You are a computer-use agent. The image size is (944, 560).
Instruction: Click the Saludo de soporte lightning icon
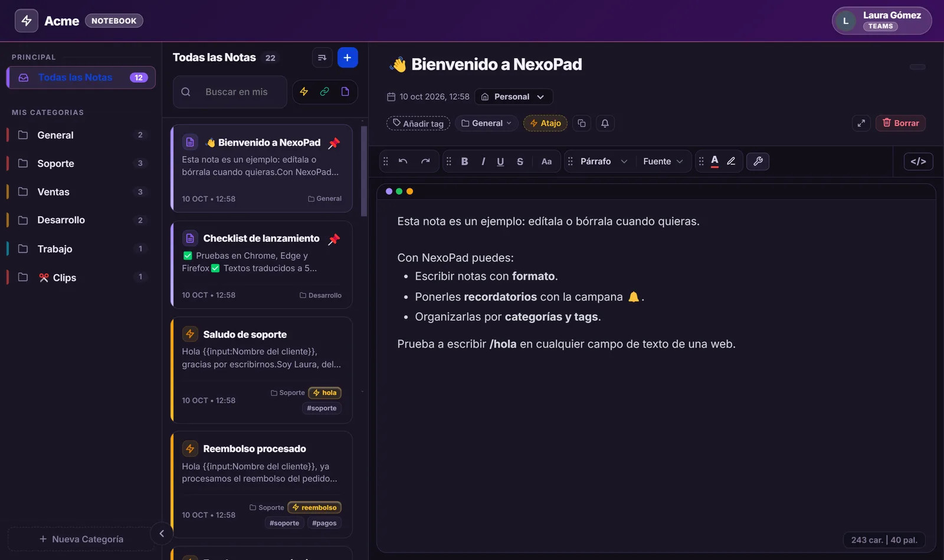pos(190,334)
